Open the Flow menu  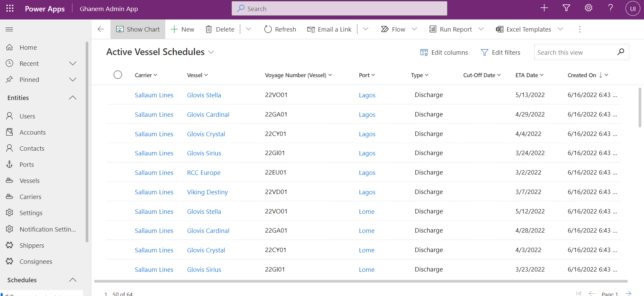[393, 29]
